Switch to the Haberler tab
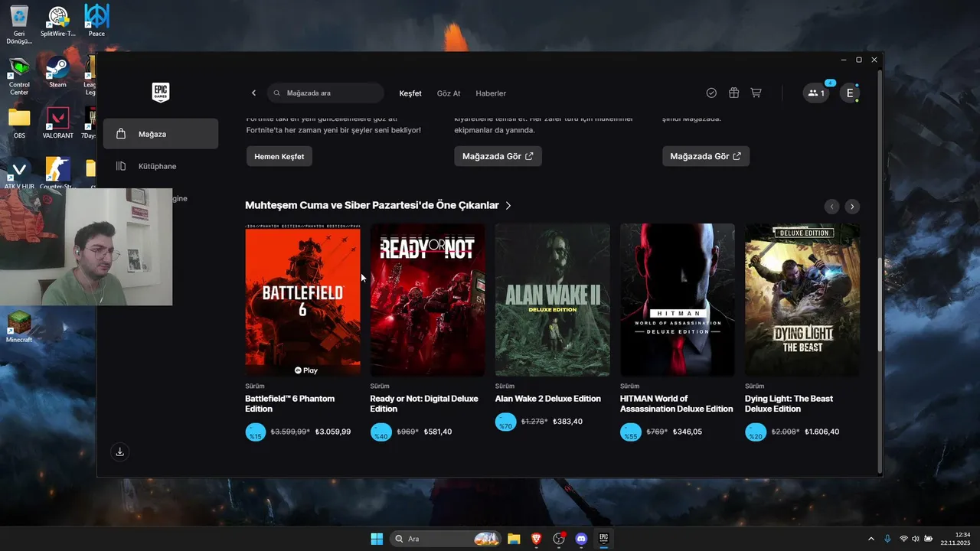The image size is (980, 551). 491,93
